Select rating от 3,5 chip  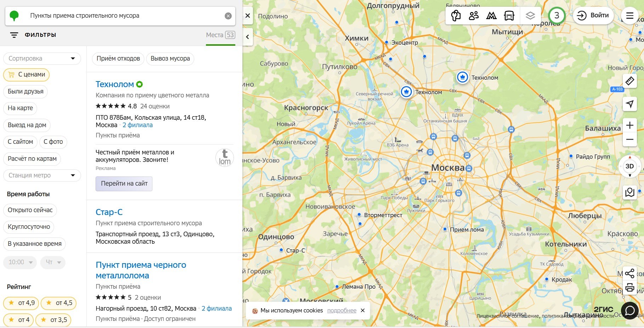click(x=53, y=320)
